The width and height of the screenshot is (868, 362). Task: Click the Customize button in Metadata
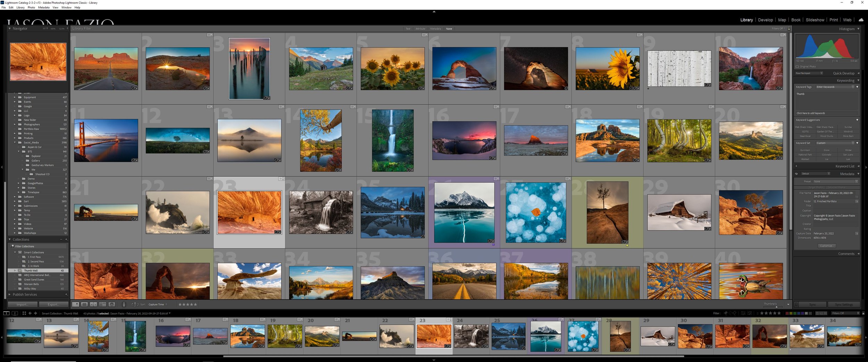click(826, 246)
